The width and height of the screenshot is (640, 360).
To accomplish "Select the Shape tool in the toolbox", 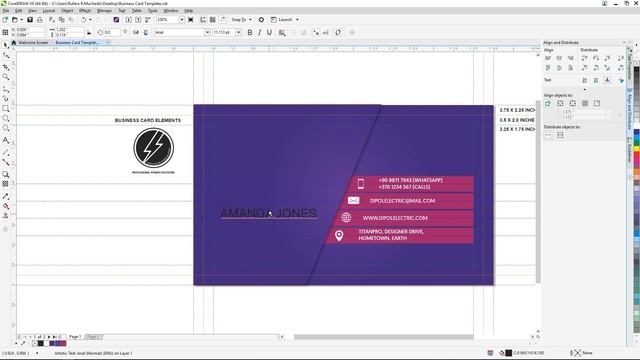I will coord(5,56).
